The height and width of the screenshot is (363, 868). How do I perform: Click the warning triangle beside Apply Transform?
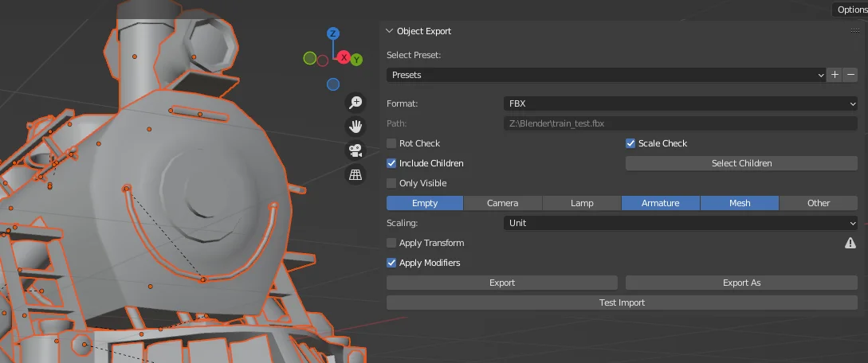point(850,243)
